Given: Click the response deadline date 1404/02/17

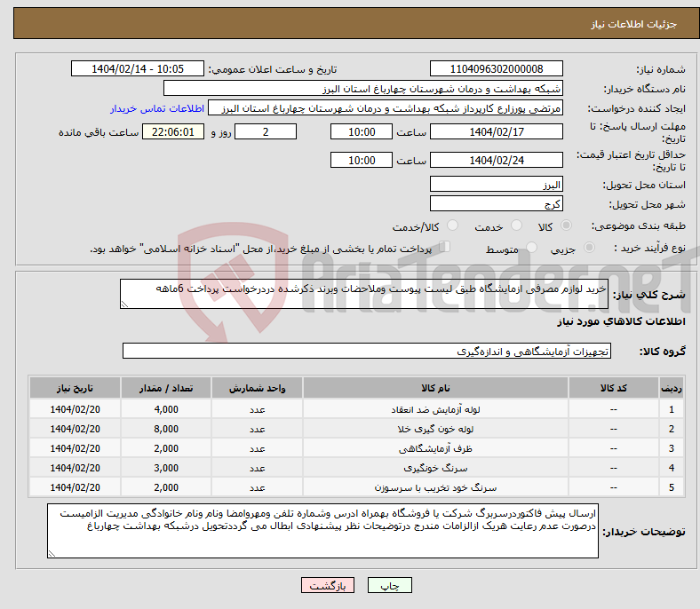Looking at the screenshot, I should [x=497, y=131].
